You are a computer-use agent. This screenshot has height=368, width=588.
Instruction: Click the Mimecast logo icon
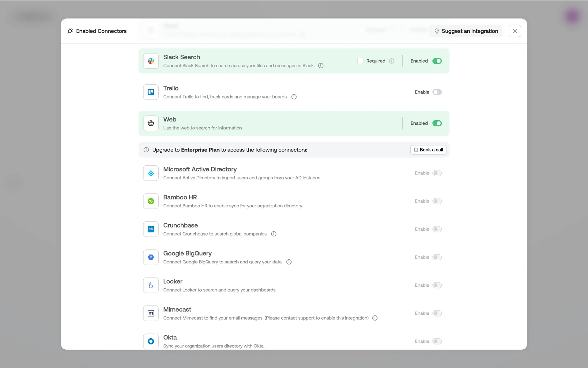[x=151, y=313]
